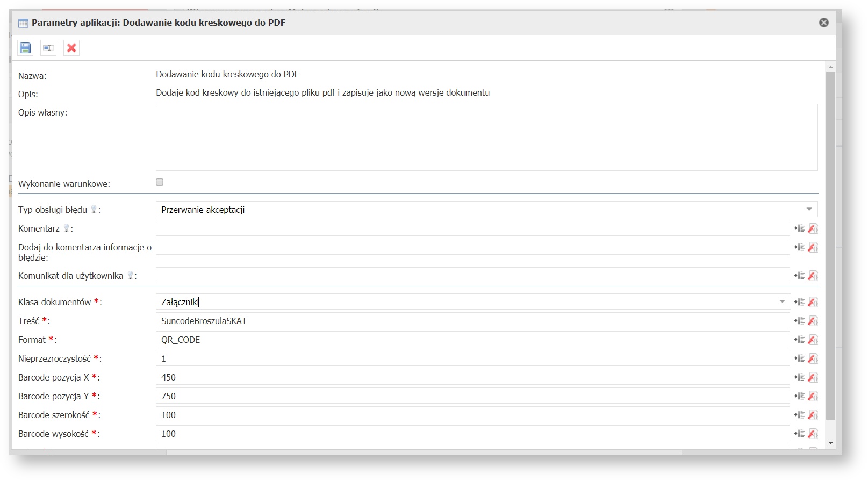This screenshot has width=868, height=481.
Task: Click the red X delete icon
Action: (x=71, y=48)
